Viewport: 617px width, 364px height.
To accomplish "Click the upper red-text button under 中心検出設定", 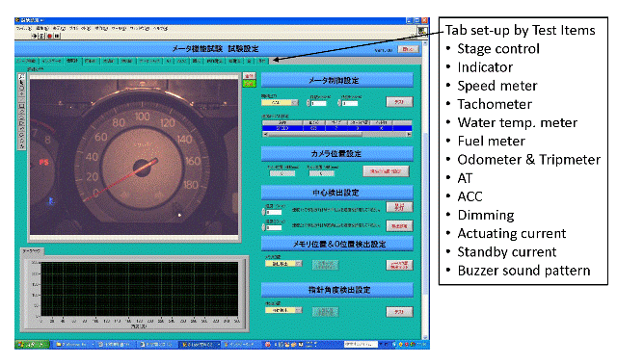I will (399, 207).
